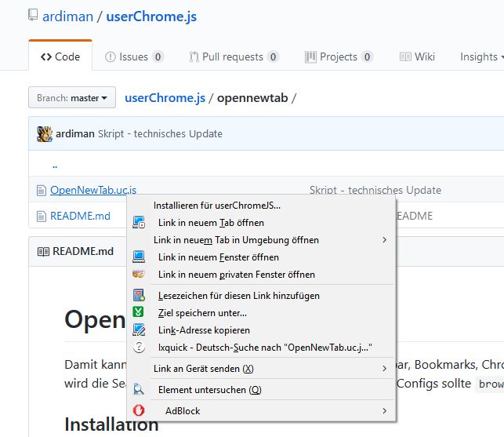The image size is (504, 437).
Task: Click the red AdBlock icon
Action: [x=139, y=410]
